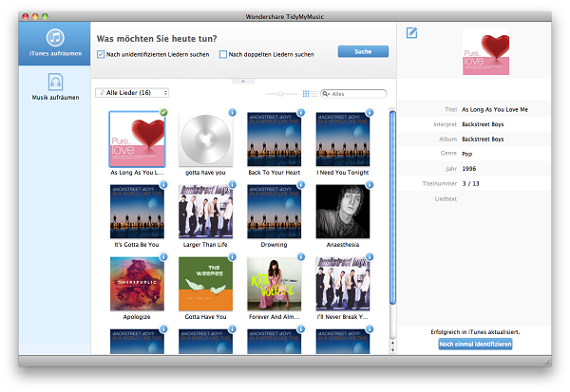Click info icon on gotta have you
The image size is (570, 392).
pyautogui.click(x=233, y=113)
